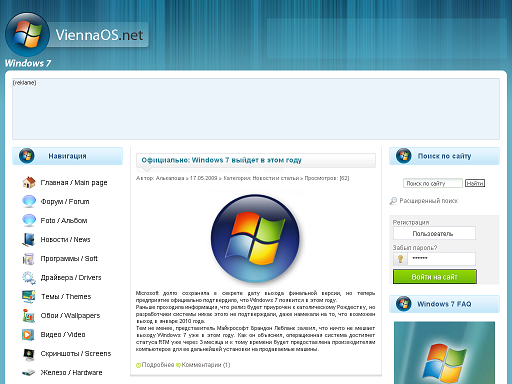Click the Найти search button
The height and width of the screenshot is (384, 512).
pyautogui.click(x=475, y=183)
